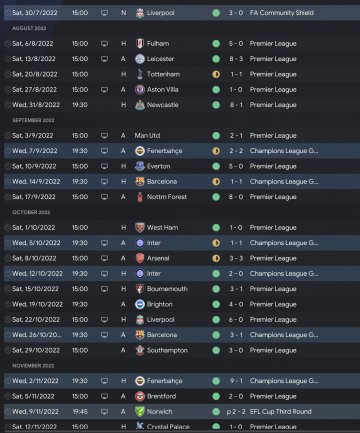Click the West Ham club crest
The width and height of the screenshot is (360, 433).
140,228
